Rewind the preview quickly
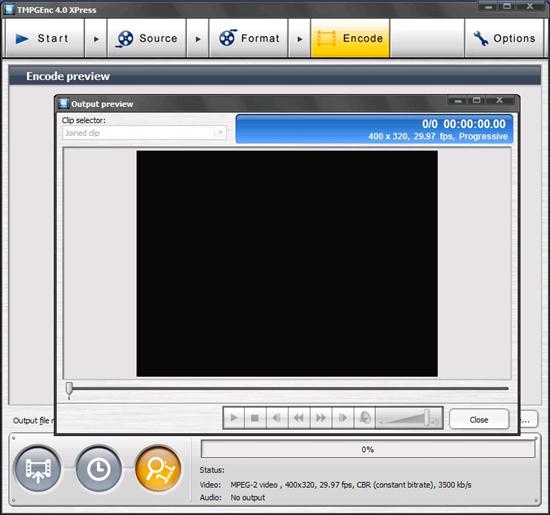This screenshot has width=550, height=515. [299, 418]
